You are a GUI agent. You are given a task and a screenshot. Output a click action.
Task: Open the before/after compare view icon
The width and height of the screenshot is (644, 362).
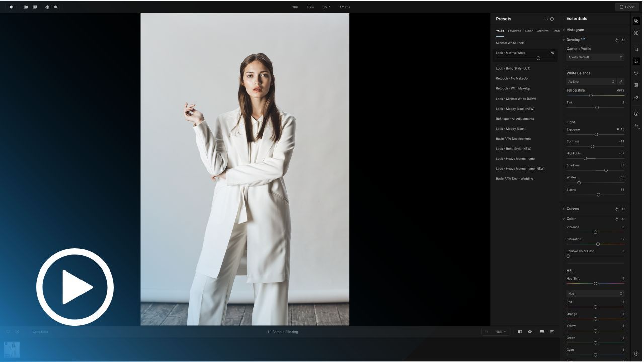point(520,332)
